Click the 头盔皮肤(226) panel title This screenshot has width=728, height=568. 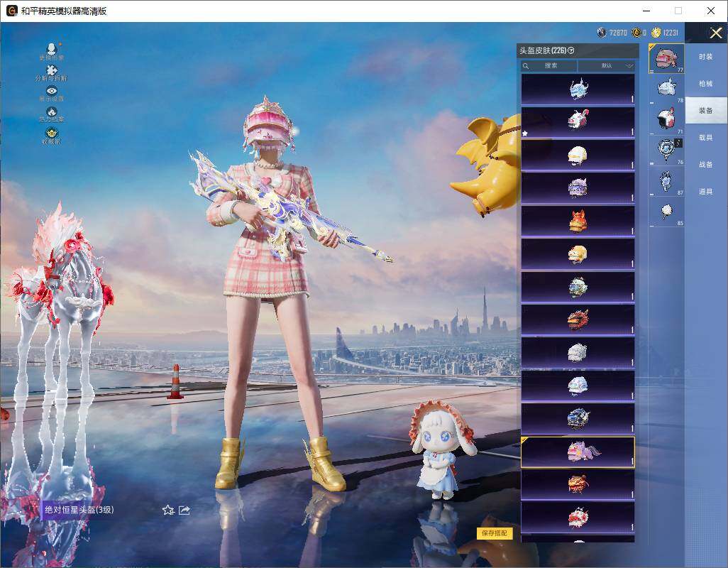(543, 50)
